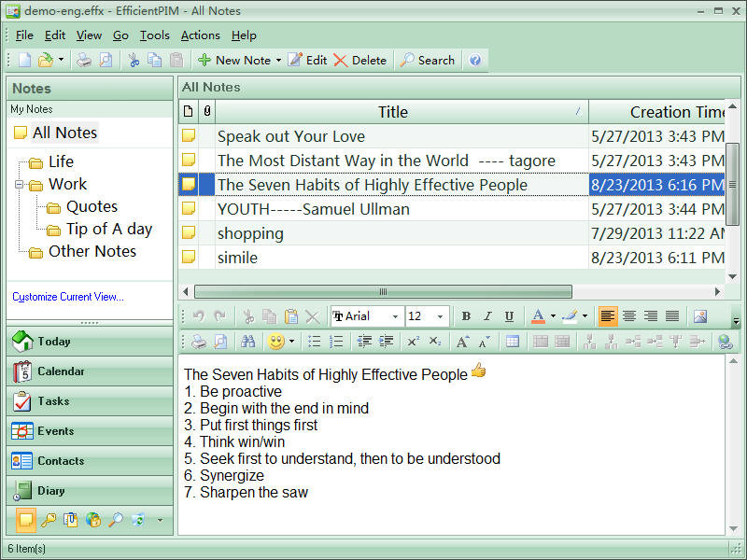The width and height of the screenshot is (747, 560).
Task: Open the Edit menu
Action: pos(55,35)
